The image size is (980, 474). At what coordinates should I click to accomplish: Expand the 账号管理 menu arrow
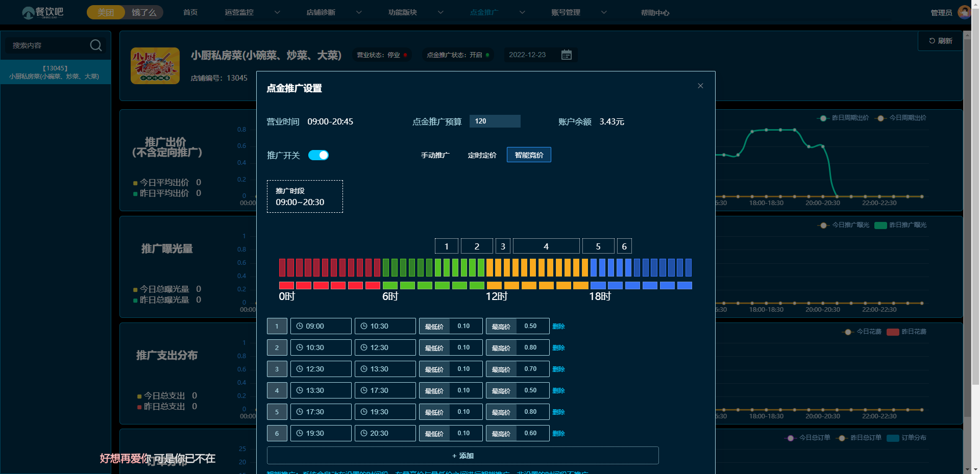tap(604, 12)
